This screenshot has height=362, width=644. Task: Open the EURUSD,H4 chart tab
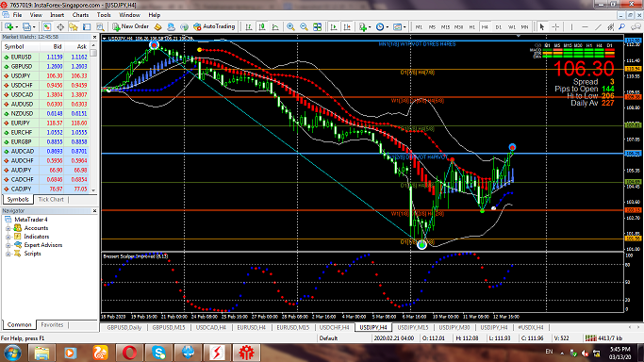tap(252, 327)
